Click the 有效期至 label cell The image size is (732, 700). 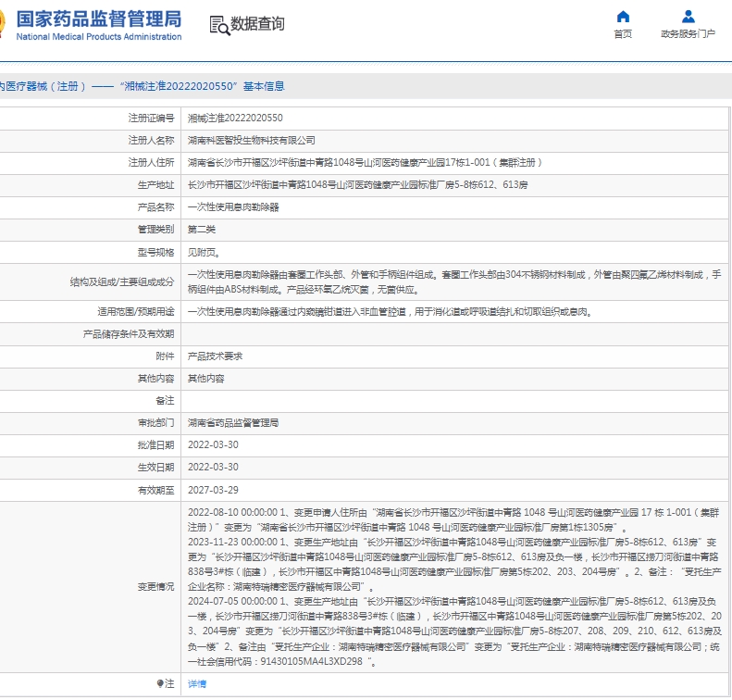155,491
